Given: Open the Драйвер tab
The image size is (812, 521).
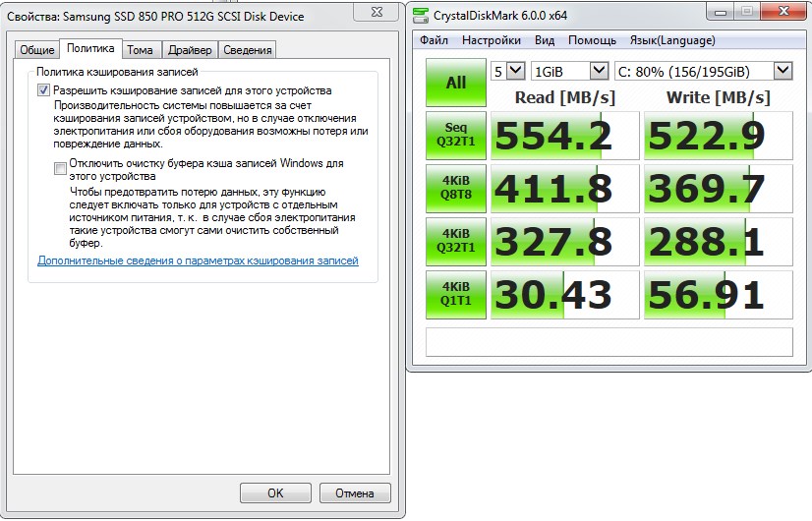Looking at the screenshot, I should pyautogui.click(x=190, y=50).
